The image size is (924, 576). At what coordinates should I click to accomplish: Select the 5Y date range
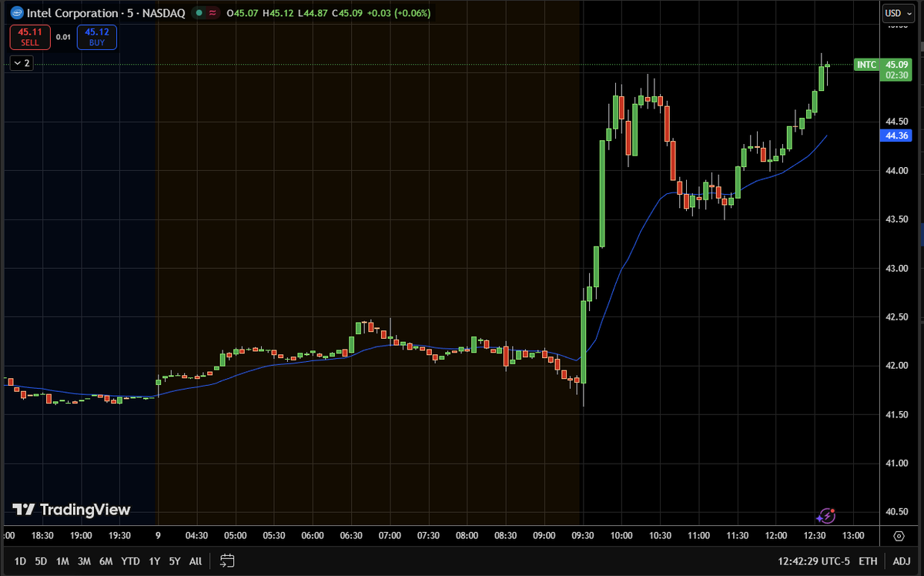175,561
